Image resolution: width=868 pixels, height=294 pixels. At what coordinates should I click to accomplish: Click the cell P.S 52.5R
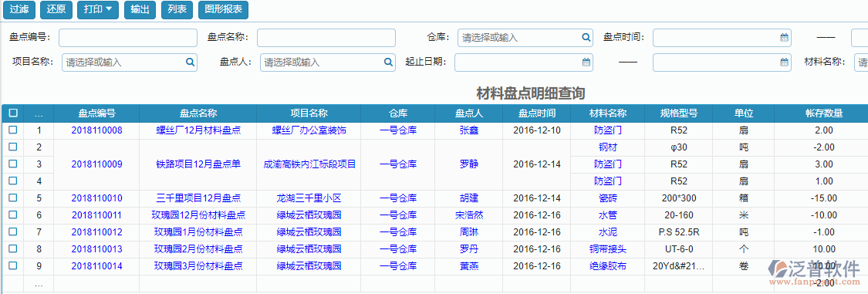pos(679,231)
